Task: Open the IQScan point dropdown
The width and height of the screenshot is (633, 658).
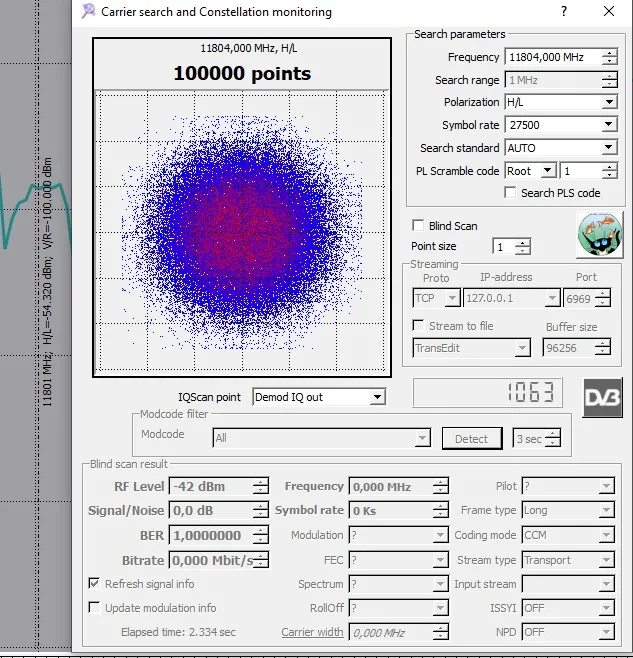Action: tap(376, 397)
